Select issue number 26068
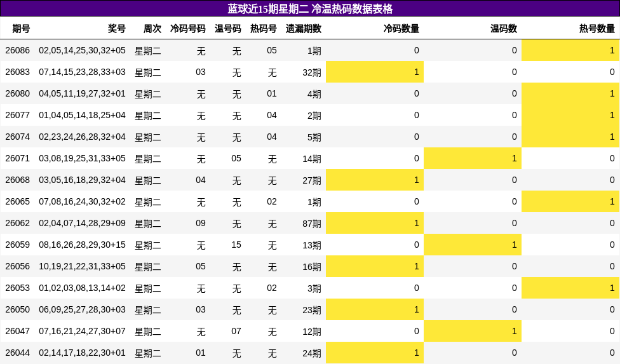620x364 pixels. point(17,180)
